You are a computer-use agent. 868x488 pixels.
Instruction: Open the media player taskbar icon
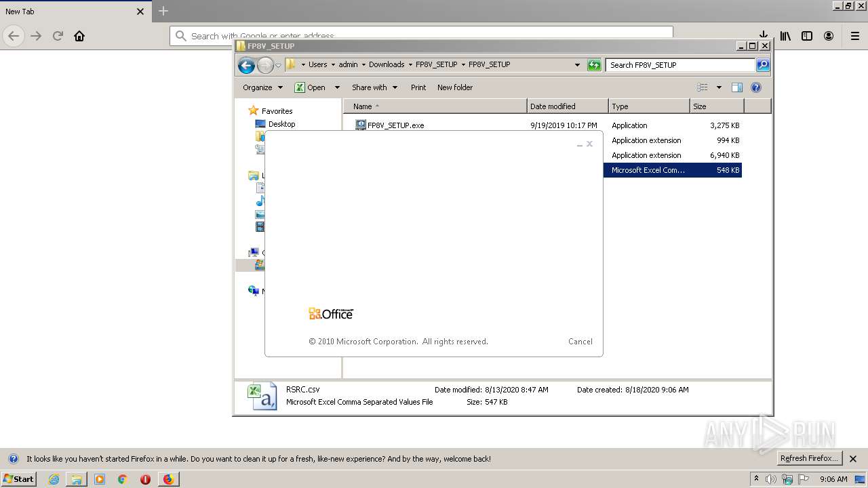(x=100, y=479)
